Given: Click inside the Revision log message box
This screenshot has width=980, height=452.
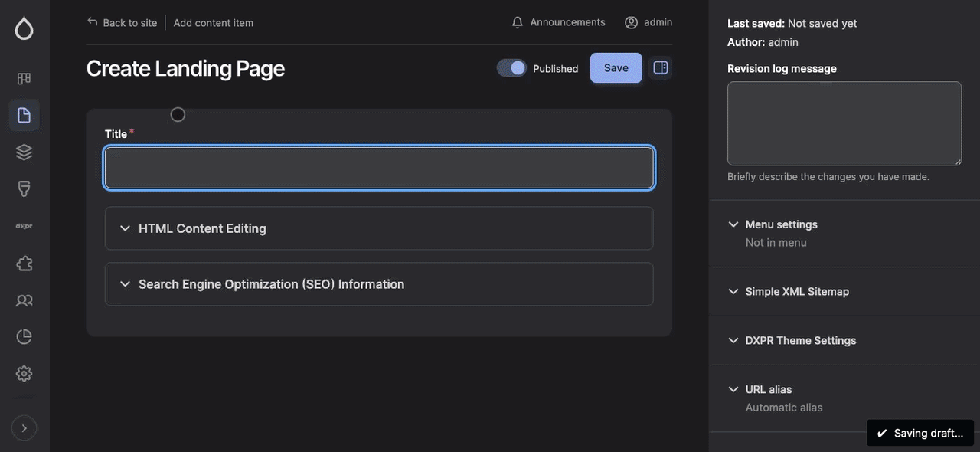Looking at the screenshot, I should coord(844,123).
